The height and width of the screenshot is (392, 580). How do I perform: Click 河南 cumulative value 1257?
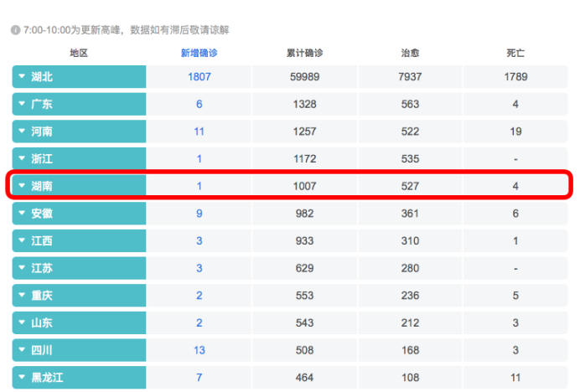coord(304,132)
